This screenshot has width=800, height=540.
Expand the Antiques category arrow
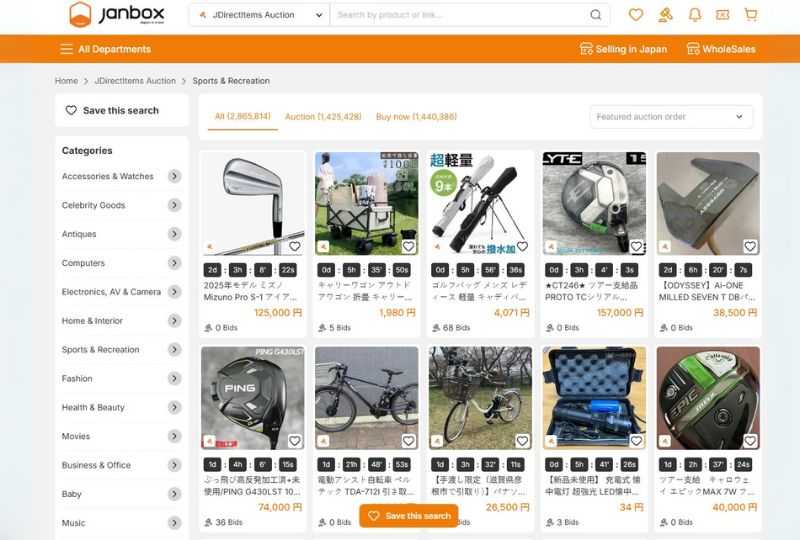coord(174,234)
